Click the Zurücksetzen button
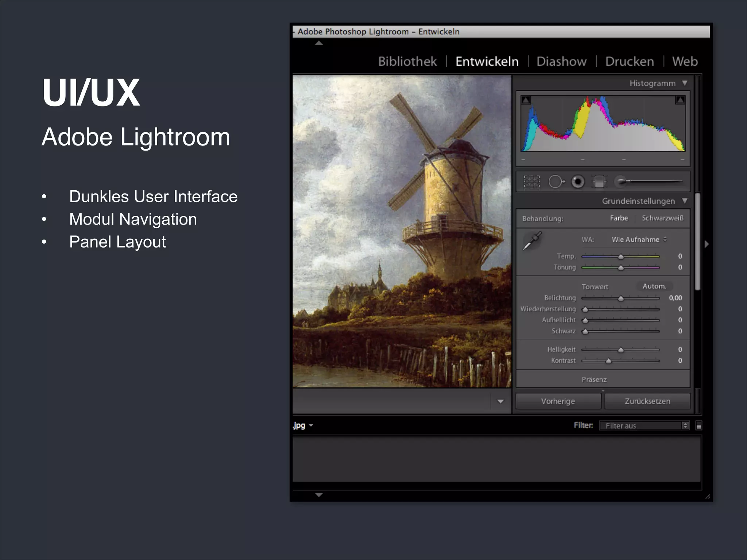Image resolution: width=747 pixels, height=560 pixels. (647, 401)
